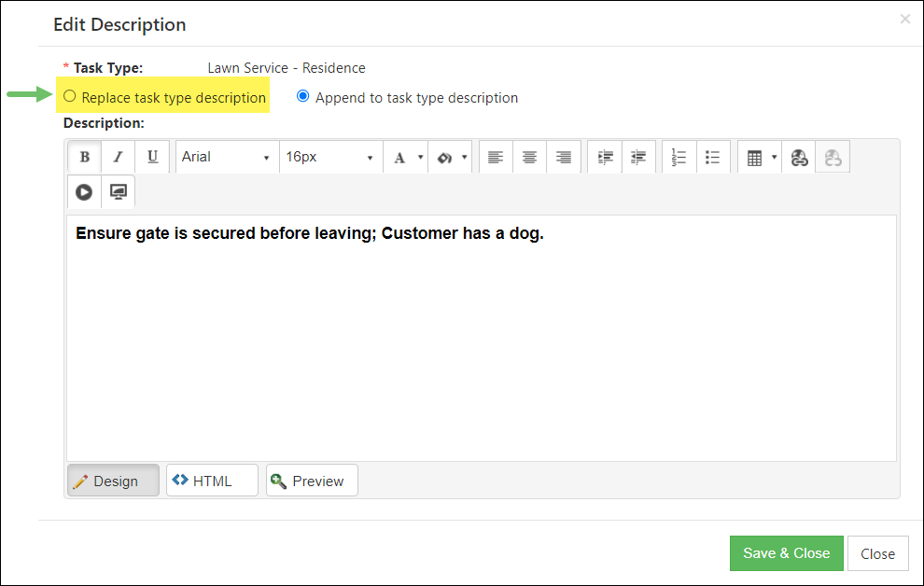Click the Save & Close button

tap(786, 553)
